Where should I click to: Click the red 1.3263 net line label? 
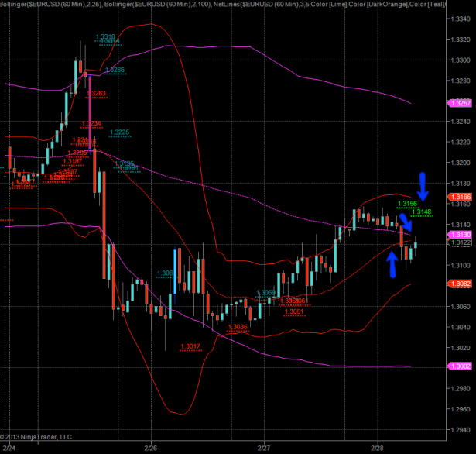96,94
